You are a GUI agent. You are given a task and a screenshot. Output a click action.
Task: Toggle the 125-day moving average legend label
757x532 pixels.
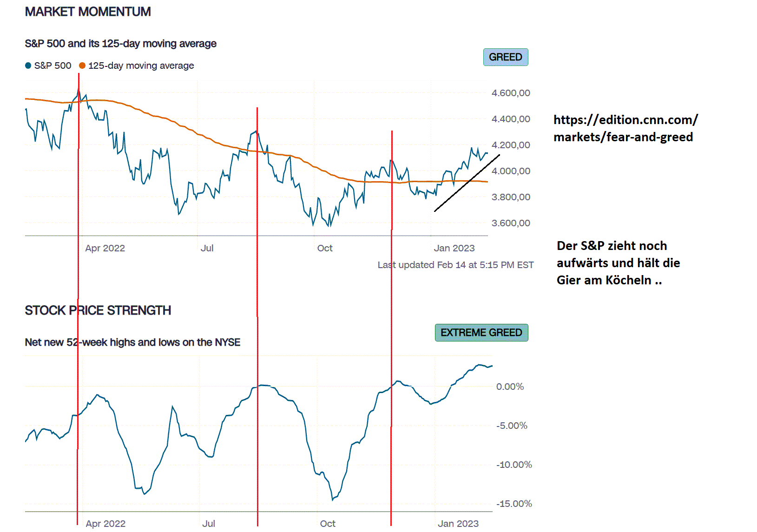(x=141, y=66)
